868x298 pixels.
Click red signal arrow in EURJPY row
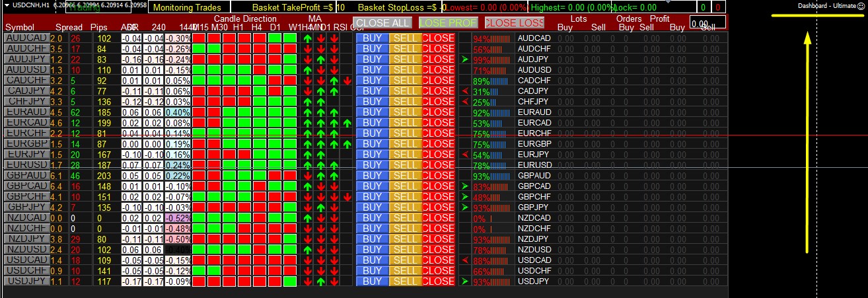click(466, 155)
